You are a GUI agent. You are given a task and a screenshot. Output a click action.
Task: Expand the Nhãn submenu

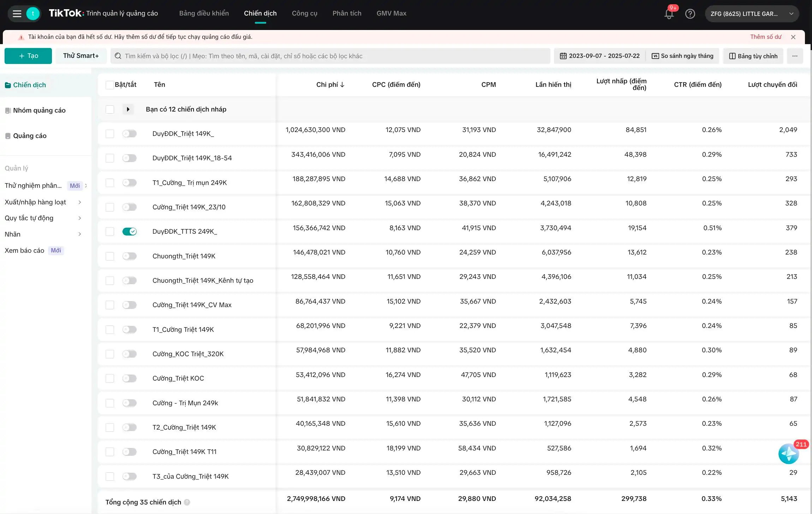tap(80, 234)
